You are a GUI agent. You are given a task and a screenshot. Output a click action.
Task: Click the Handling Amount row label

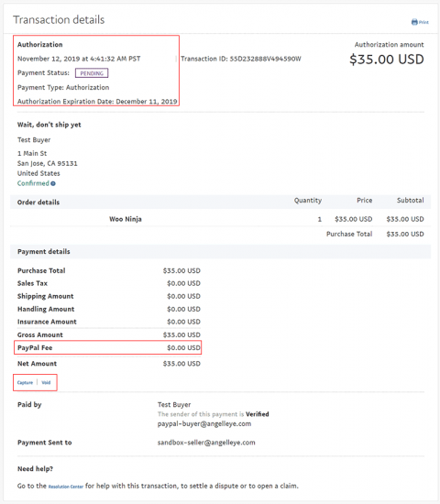(46, 309)
